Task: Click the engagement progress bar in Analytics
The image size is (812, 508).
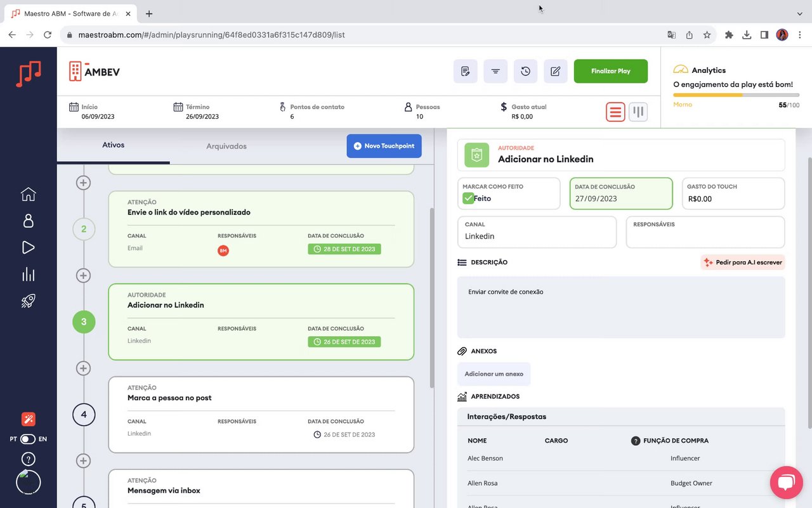Action: pyautogui.click(x=736, y=95)
